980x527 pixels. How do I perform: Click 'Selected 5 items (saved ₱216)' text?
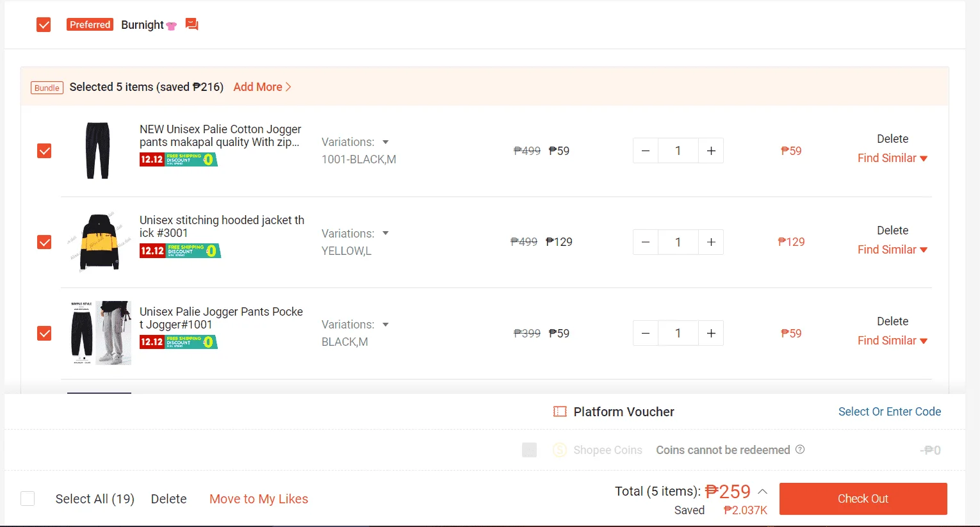click(146, 87)
